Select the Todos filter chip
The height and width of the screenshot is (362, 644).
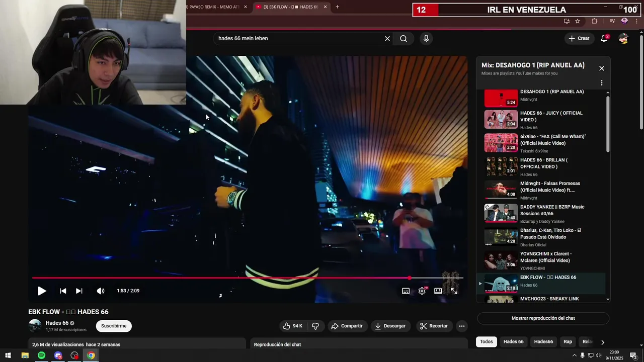coord(486,342)
